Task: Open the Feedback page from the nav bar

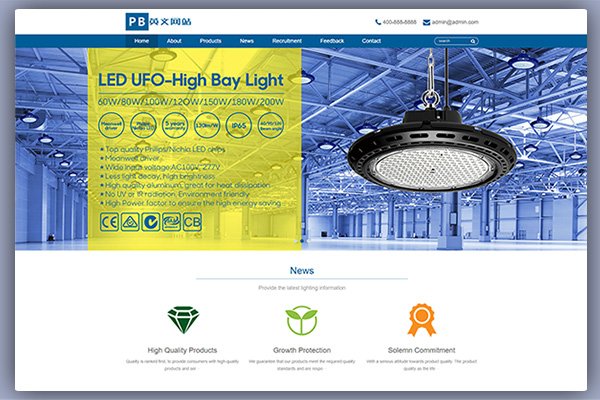Action: coord(332,41)
